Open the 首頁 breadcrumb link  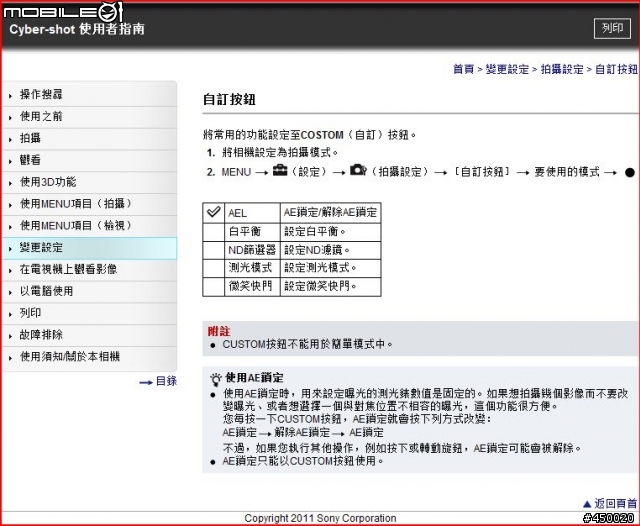463,69
